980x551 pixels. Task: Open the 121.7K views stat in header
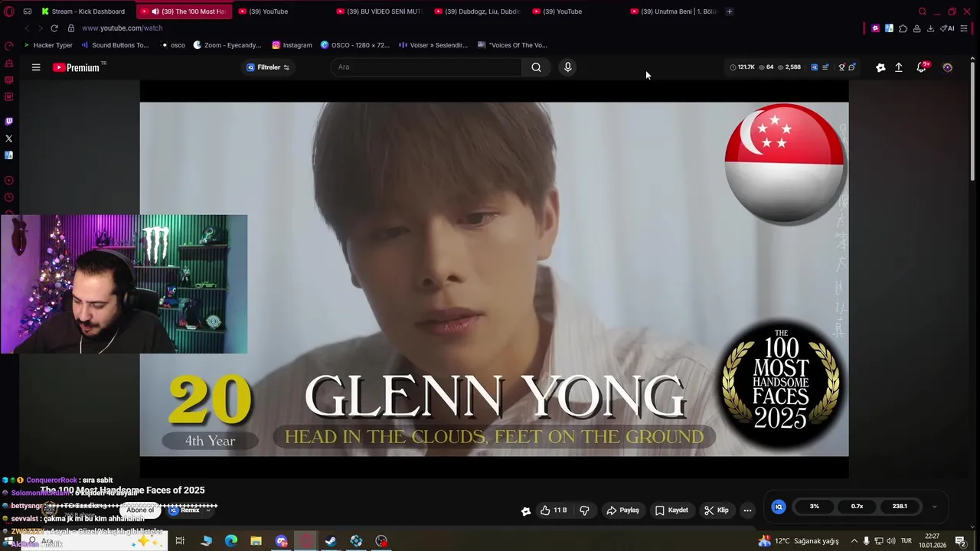742,67
